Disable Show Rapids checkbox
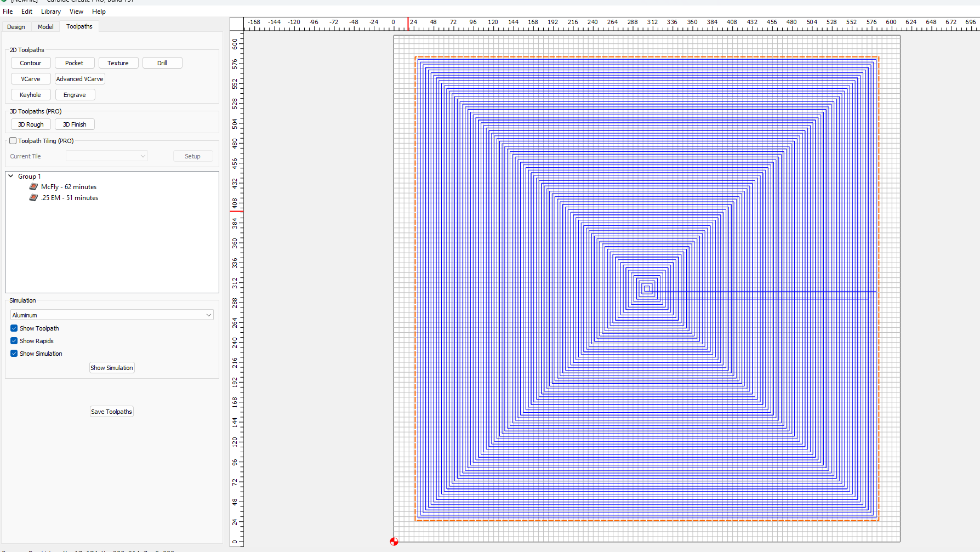Viewport: 980px width, 552px height. click(14, 341)
